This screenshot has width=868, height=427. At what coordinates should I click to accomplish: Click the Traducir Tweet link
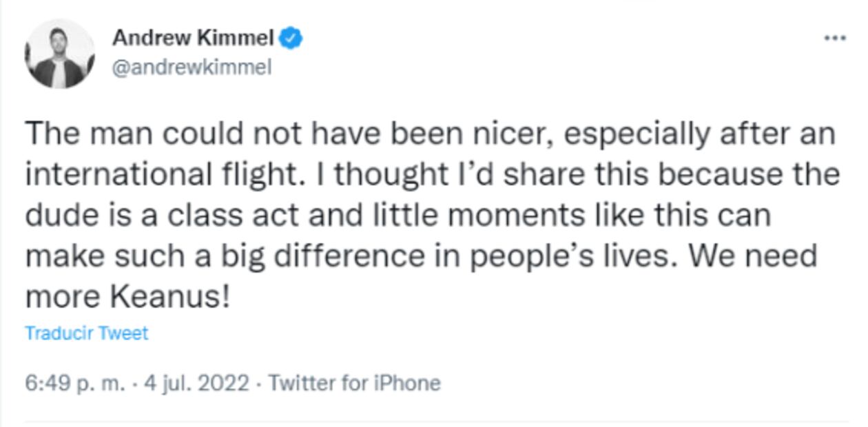pyautogui.click(x=86, y=333)
